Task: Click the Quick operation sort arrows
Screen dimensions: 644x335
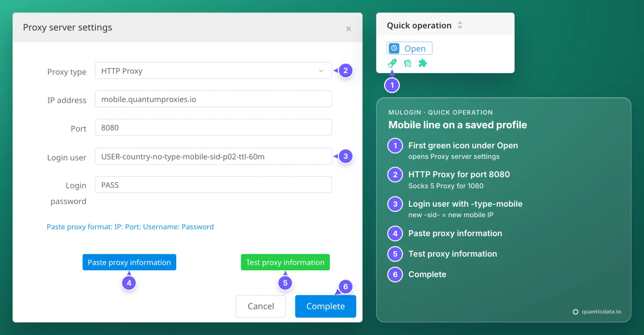Action: 460,25
